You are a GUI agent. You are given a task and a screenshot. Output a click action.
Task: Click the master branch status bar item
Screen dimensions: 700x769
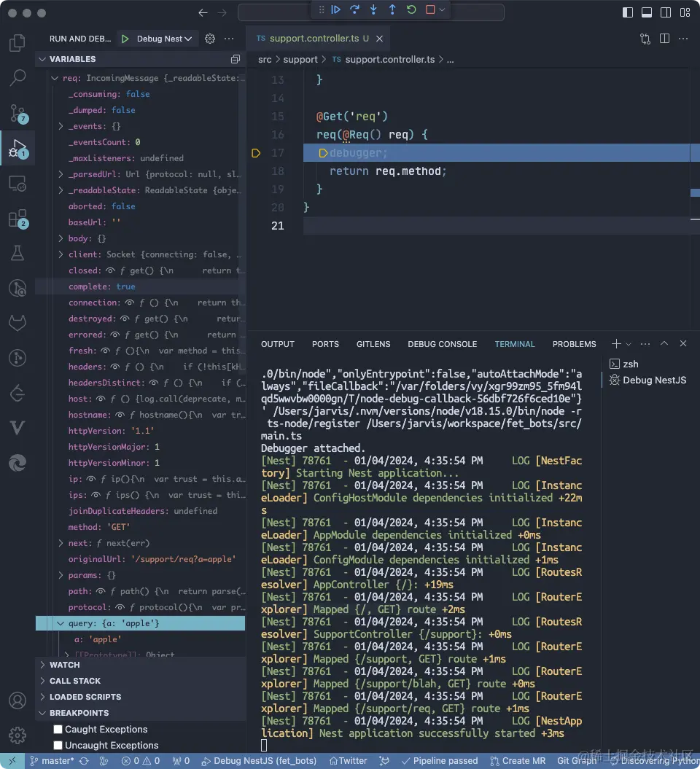52,761
